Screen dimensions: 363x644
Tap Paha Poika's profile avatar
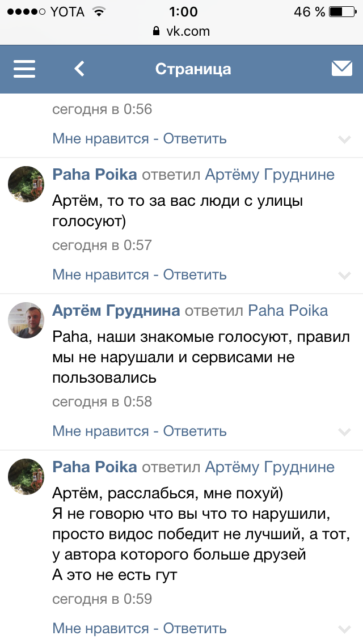pos(26,181)
